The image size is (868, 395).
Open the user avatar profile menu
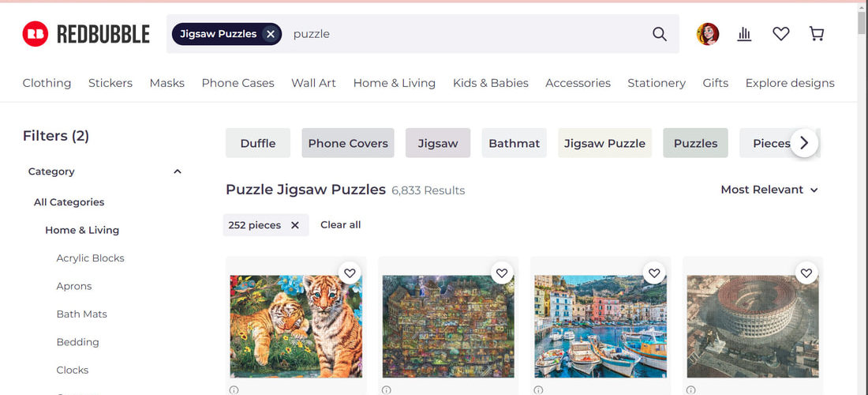(x=708, y=34)
